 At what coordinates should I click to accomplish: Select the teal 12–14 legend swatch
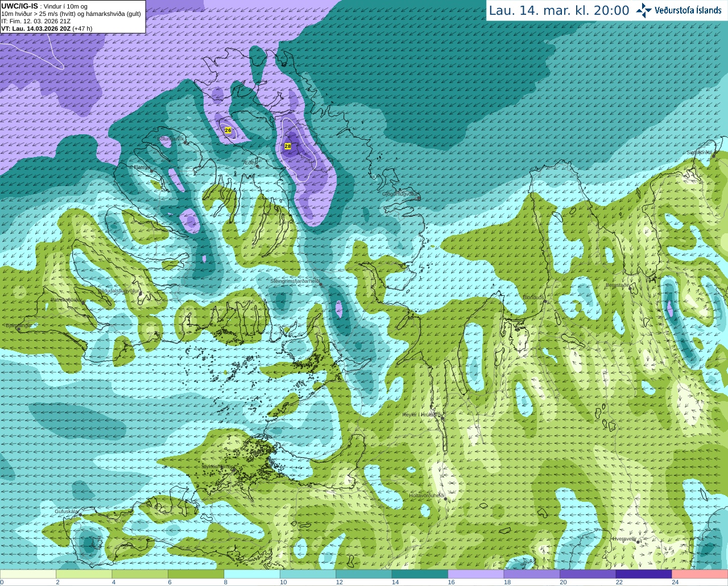pos(364,574)
